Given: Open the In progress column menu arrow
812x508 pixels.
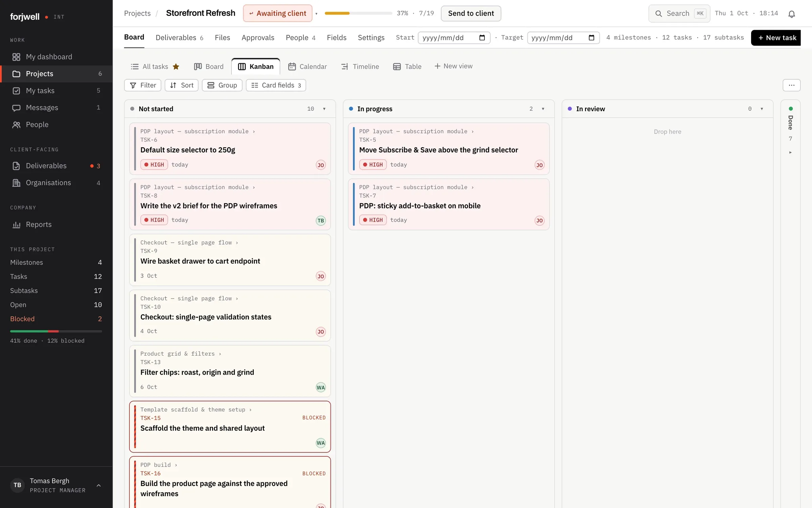Looking at the screenshot, I should [x=543, y=109].
